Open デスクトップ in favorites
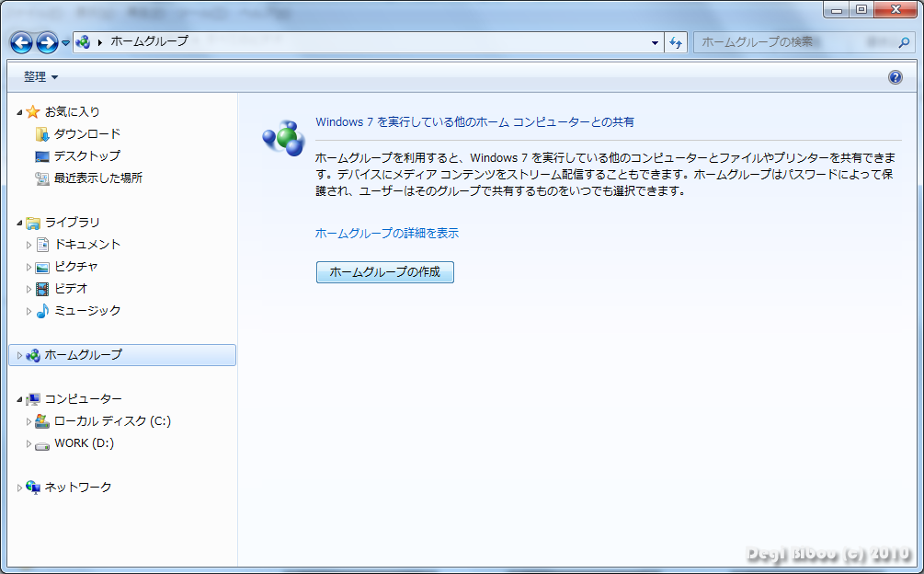Screen dimensions: 924x574 coord(87,155)
